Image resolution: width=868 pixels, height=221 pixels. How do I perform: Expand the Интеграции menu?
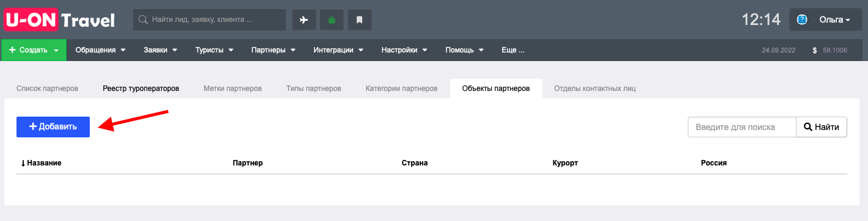click(x=338, y=50)
